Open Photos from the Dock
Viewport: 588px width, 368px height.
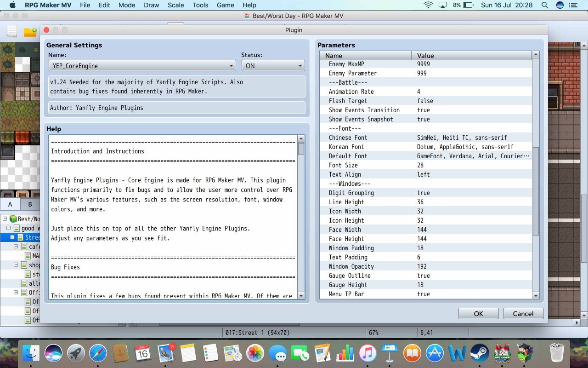click(x=255, y=353)
